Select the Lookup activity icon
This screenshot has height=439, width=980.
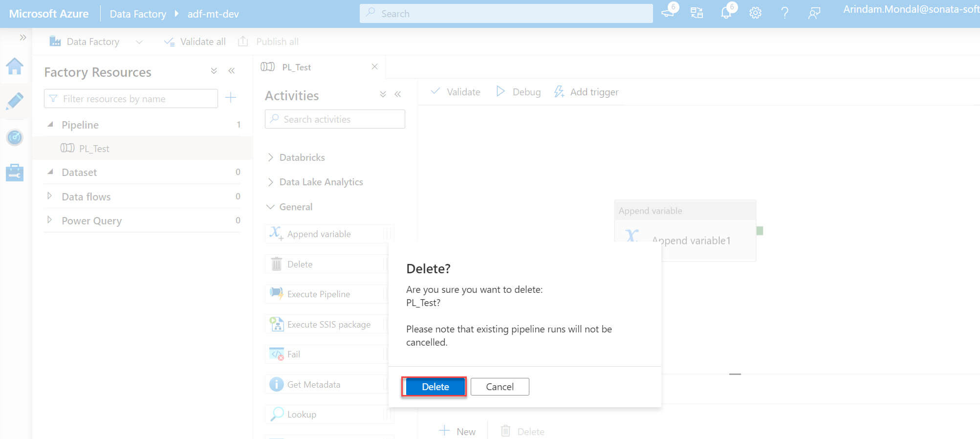coord(277,414)
